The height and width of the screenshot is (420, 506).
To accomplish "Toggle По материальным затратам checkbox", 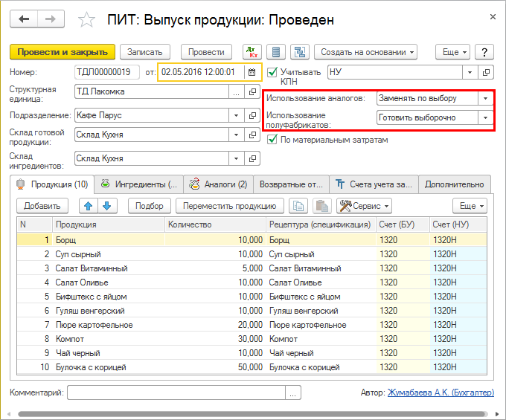I will [x=272, y=140].
